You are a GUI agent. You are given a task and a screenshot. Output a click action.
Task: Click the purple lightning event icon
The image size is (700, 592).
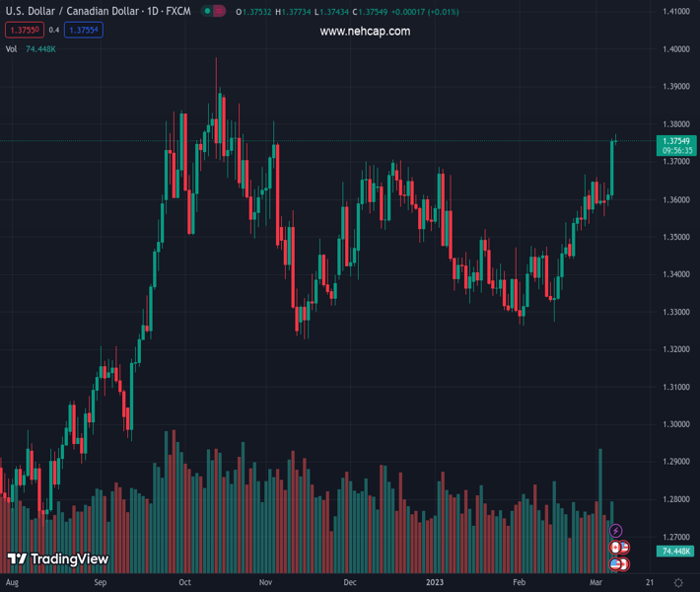coord(615,531)
